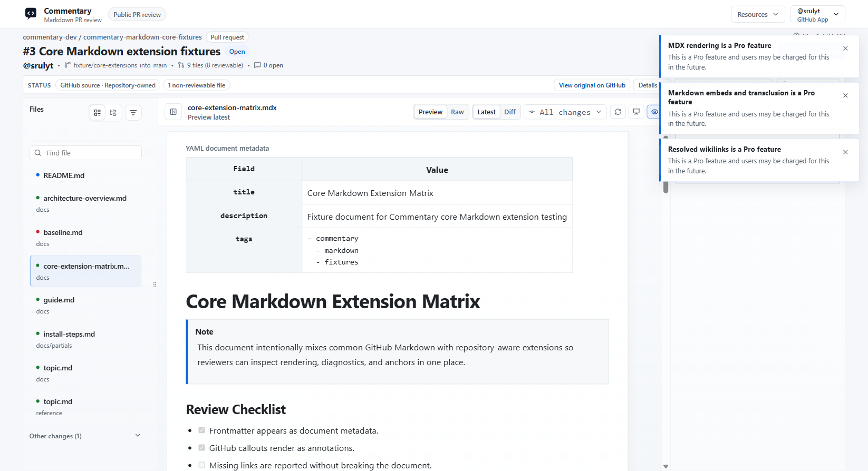
Task: Collapse the files sidebar panel
Action: (173, 112)
